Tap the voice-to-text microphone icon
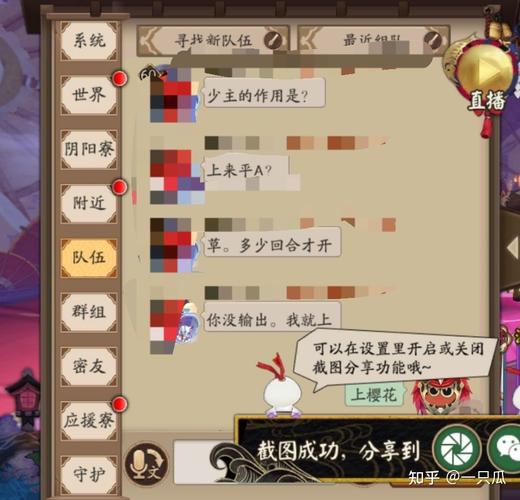Image resolution: width=520 pixels, height=500 pixels. (146, 464)
